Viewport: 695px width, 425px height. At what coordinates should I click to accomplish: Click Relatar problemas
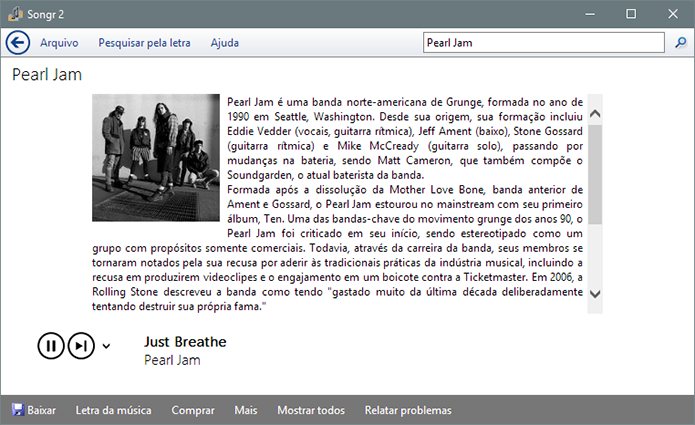(408, 410)
